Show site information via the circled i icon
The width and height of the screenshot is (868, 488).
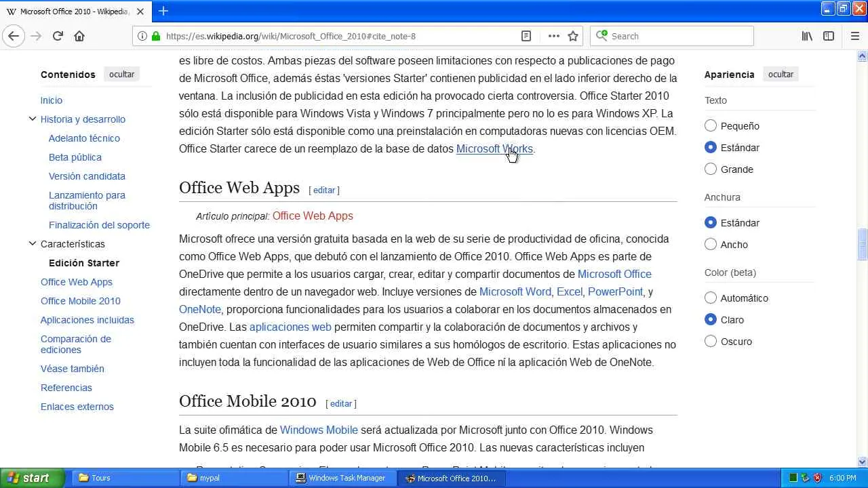point(142,36)
